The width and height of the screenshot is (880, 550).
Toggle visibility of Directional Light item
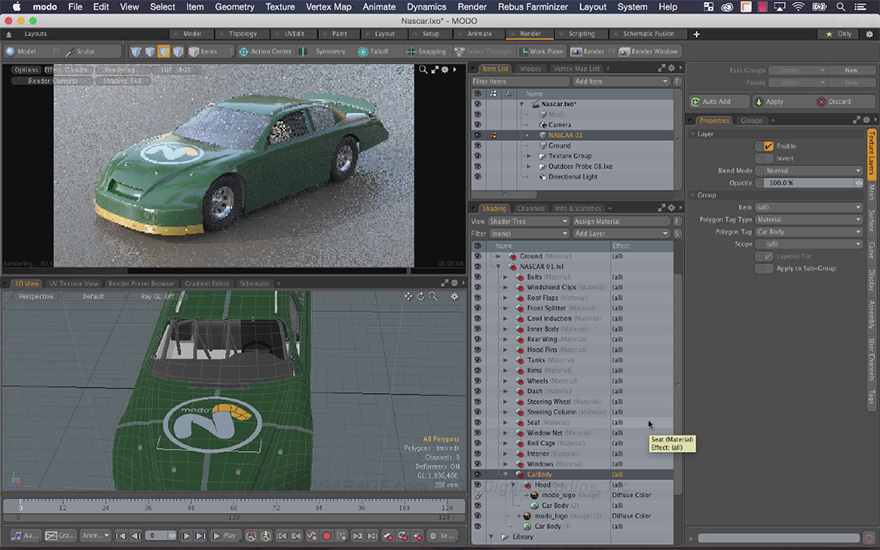coord(478,177)
